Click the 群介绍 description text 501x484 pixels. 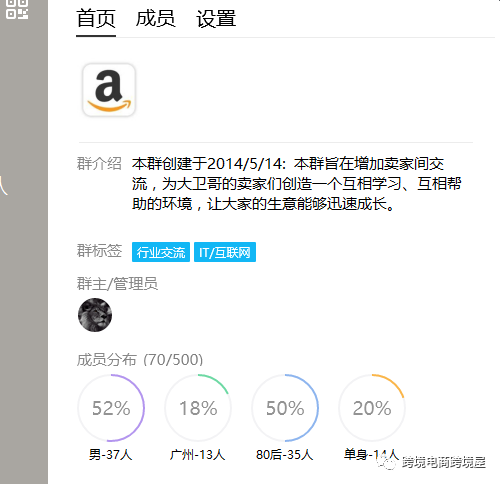tap(296, 184)
